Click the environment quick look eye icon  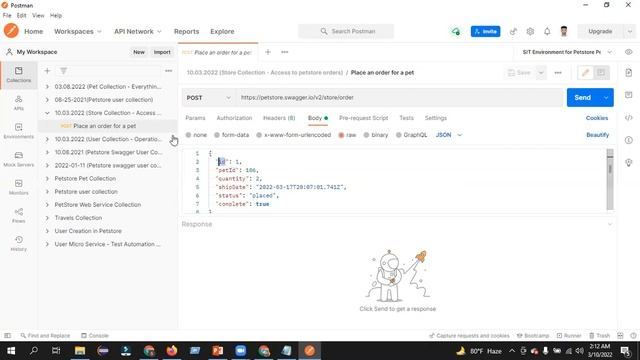(629, 52)
